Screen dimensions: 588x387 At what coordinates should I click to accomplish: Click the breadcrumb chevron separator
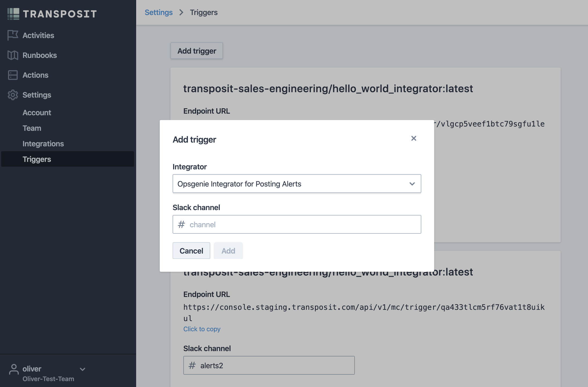click(x=181, y=12)
